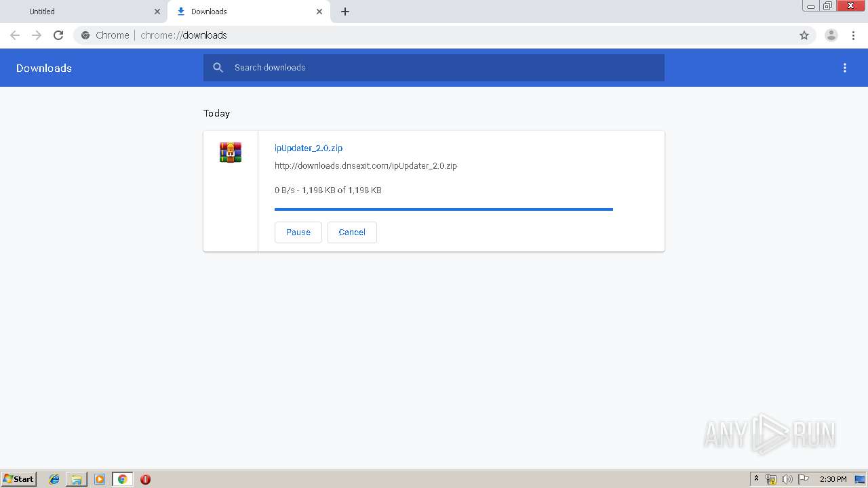Click the "Today" date heading
Image resolution: width=868 pixels, height=488 pixels.
[x=216, y=113]
